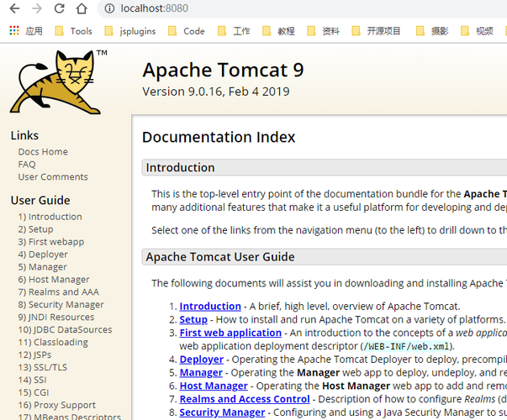Follow the bold Security Manager link
Screen dimensions: 507x420
click(222, 412)
